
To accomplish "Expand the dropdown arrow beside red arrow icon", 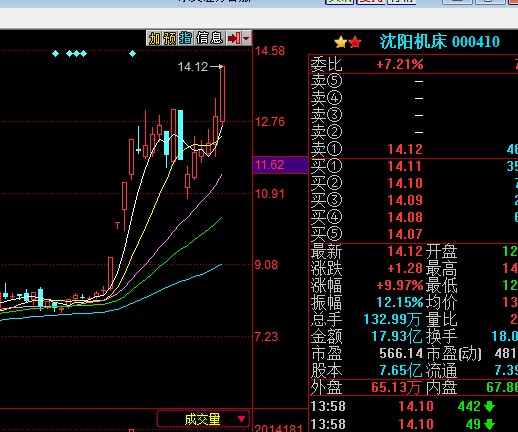I will (x=246, y=38).
